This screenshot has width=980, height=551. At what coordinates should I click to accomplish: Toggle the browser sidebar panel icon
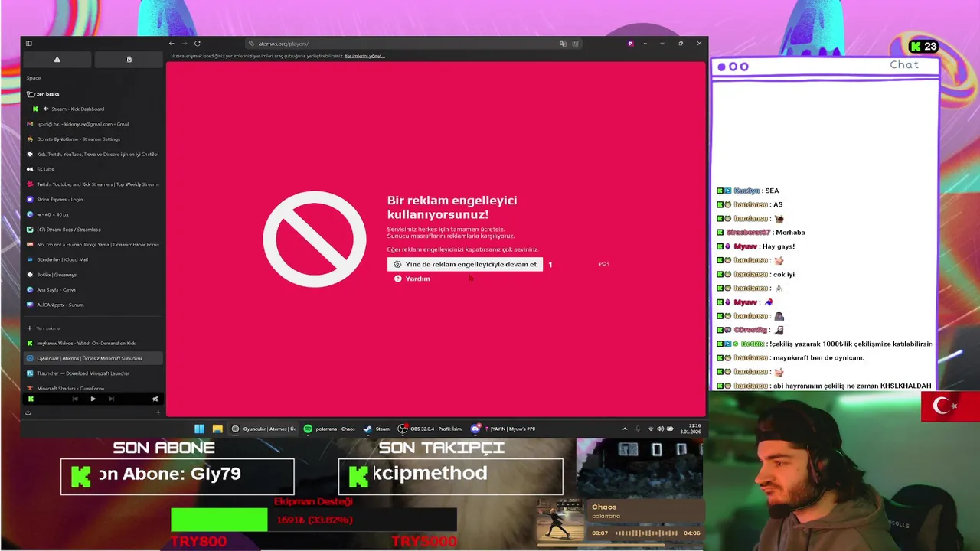[29, 44]
